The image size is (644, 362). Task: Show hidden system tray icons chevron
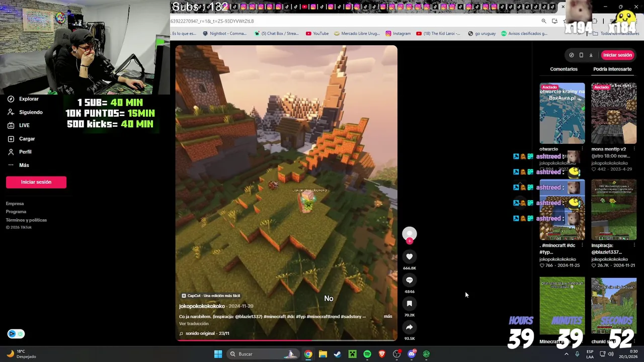[566, 354]
